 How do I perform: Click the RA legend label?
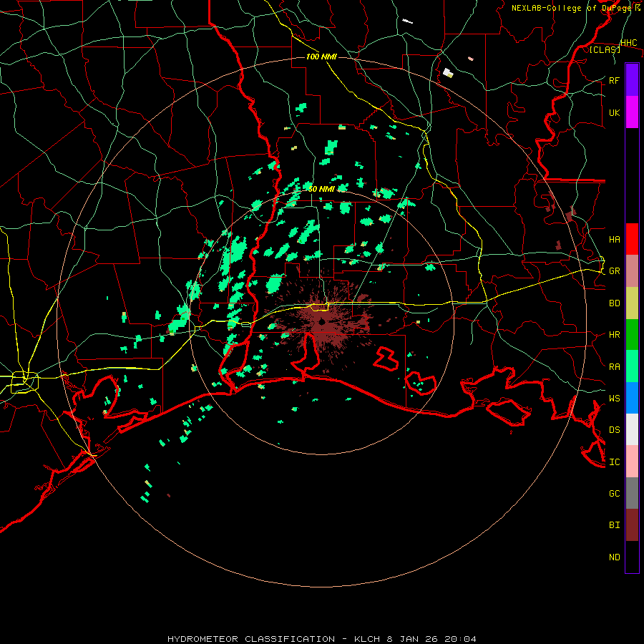point(614,367)
